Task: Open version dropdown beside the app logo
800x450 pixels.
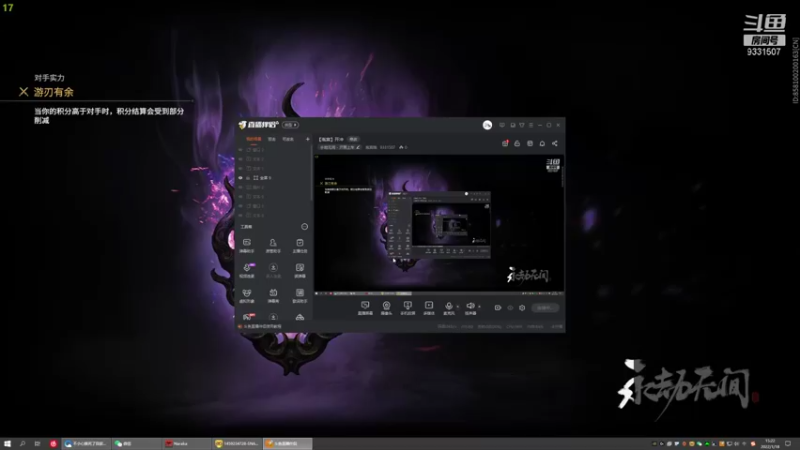Action: coord(290,125)
